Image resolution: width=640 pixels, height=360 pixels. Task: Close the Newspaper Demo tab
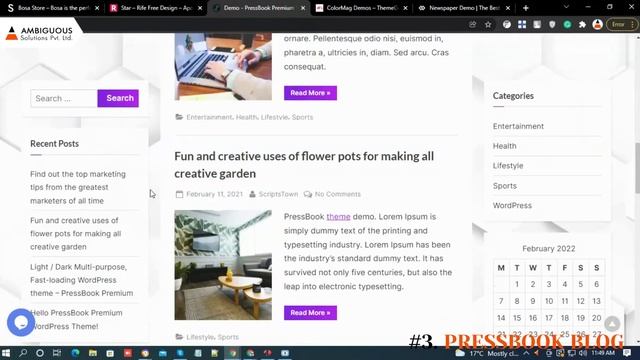508,8
